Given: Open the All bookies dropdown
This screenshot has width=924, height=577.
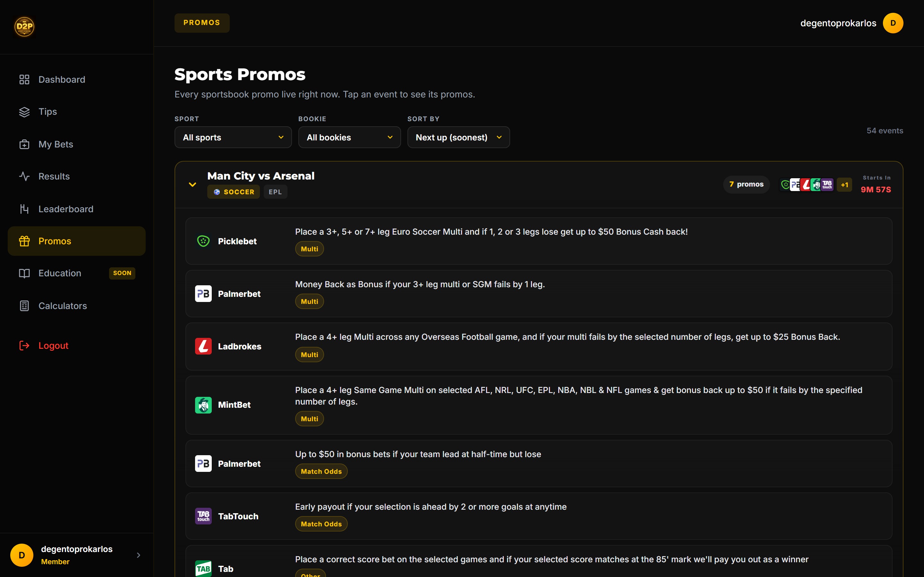Looking at the screenshot, I should tap(349, 137).
